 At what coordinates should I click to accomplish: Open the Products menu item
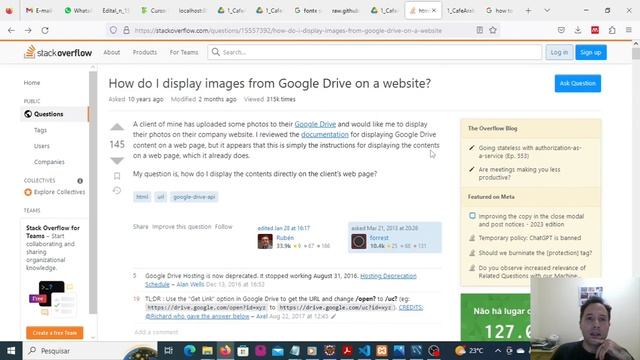click(144, 52)
